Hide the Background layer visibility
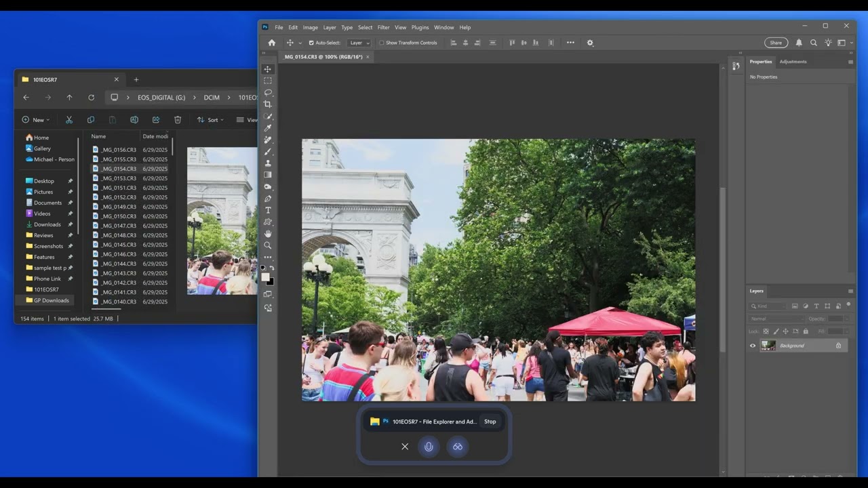 (752, 346)
